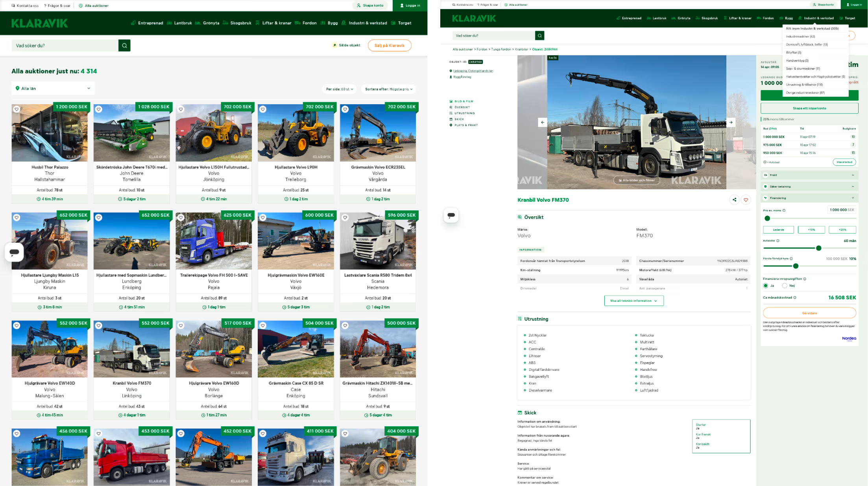This screenshot has width=868, height=486.
Task: Click the heart on Hjullastare med Sopmaskin Lundberg card
Action: 99,217
